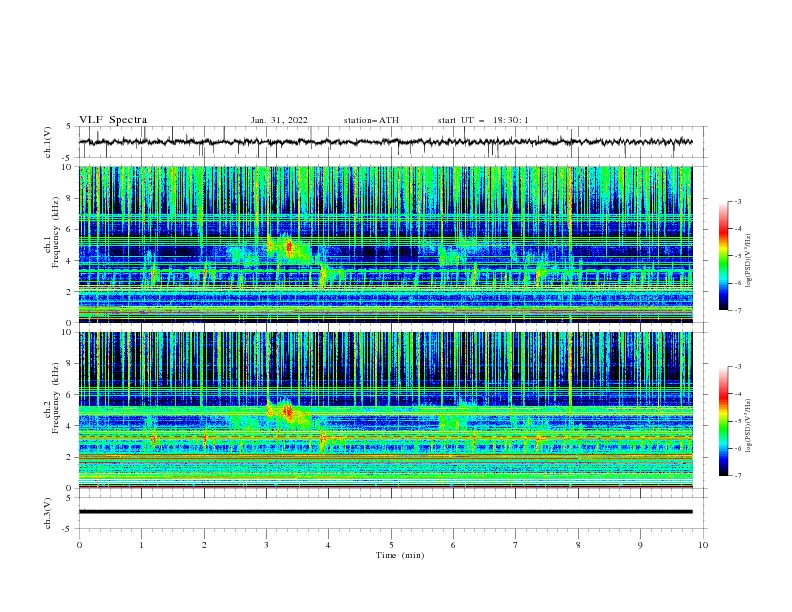The width and height of the screenshot is (792, 612).
Task: Click the ch.1 time-series waveform trace
Action: click(385, 142)
